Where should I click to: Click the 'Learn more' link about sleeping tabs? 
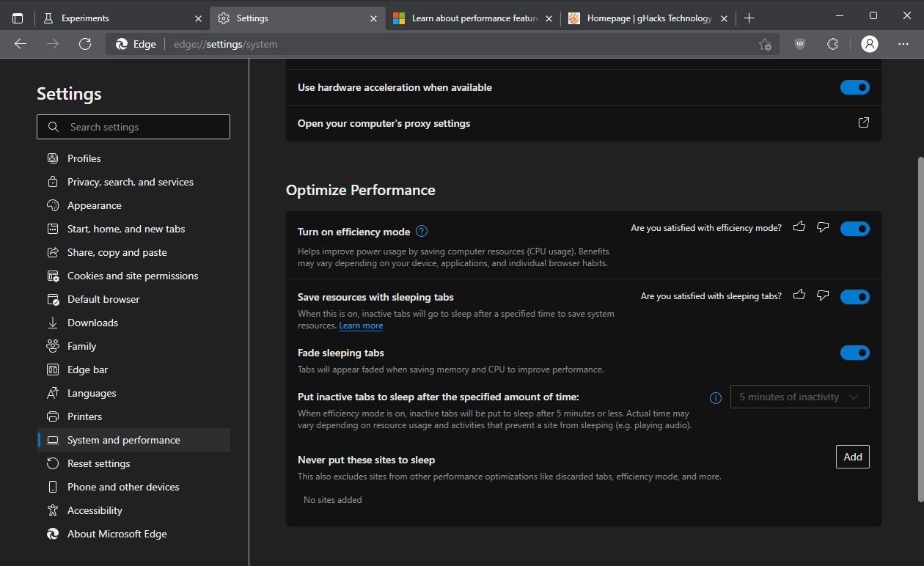point(361,325)
